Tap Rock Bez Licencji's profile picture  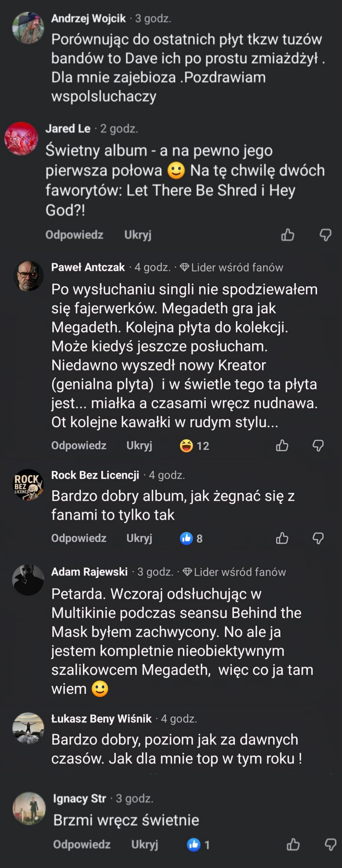[x=28, y=485]
